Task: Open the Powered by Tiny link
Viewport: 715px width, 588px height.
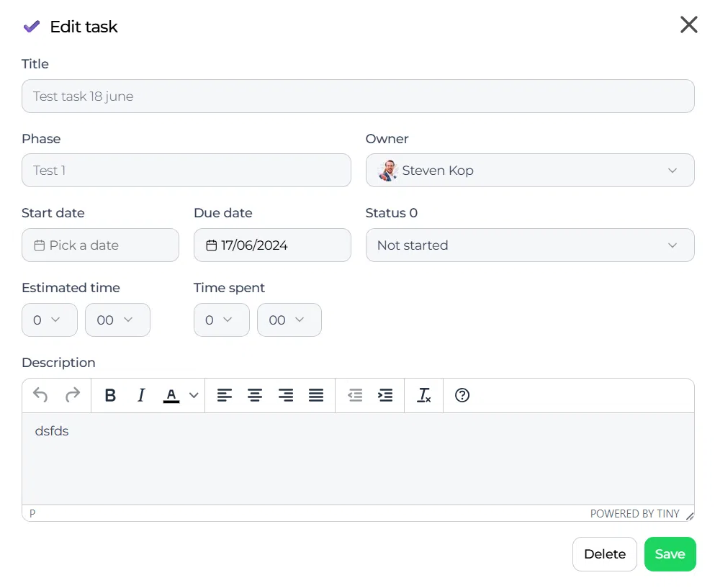Action: point(635,514)
